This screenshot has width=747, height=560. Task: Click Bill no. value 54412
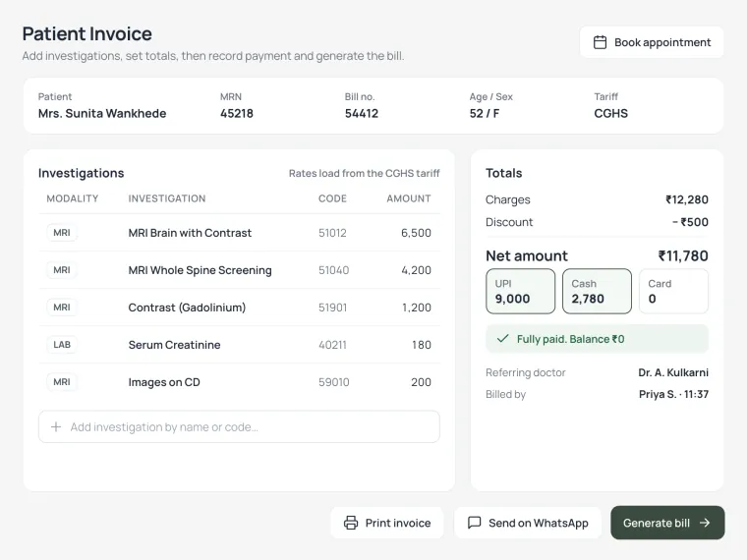(x=361, y=113)
